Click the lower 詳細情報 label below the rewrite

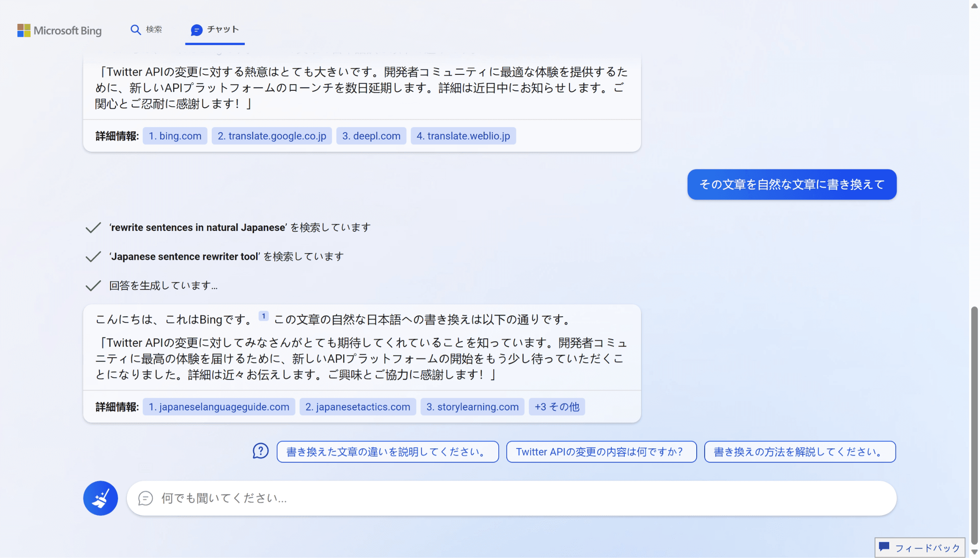[117, 407]
